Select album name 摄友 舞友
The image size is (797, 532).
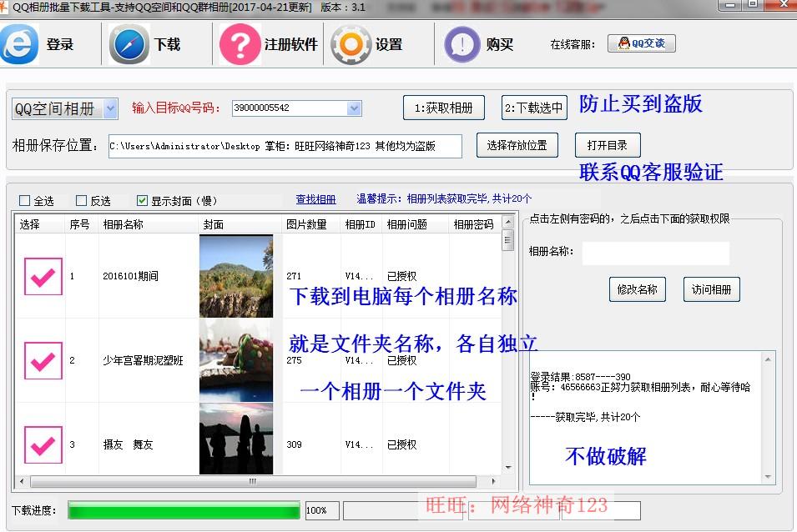click(128, 444)
